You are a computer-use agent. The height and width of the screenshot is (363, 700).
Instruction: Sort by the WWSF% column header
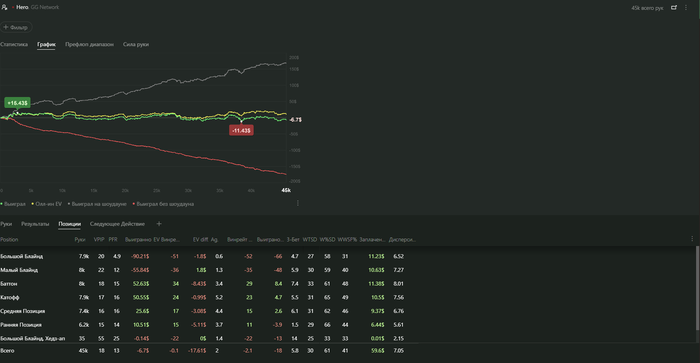click(347, 240)
